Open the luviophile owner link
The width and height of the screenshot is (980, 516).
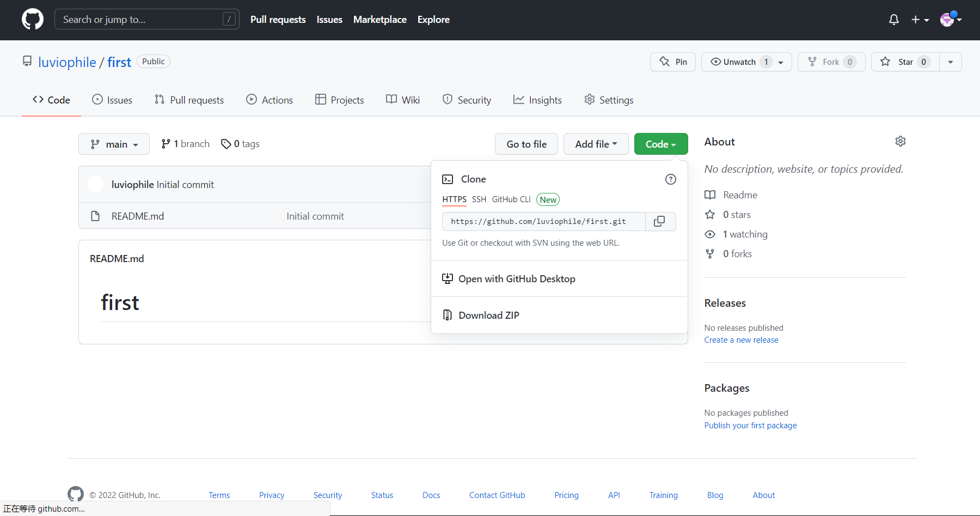click(67, 62)
